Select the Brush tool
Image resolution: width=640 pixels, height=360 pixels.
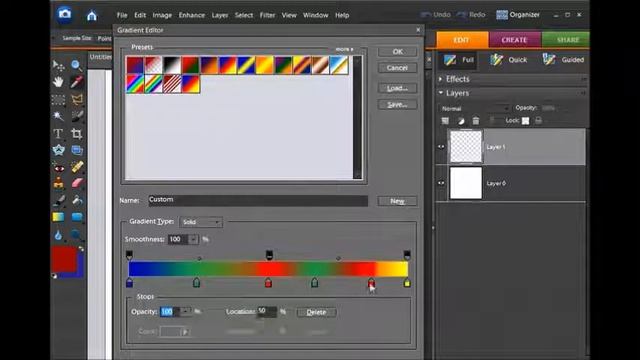point(58,200)
